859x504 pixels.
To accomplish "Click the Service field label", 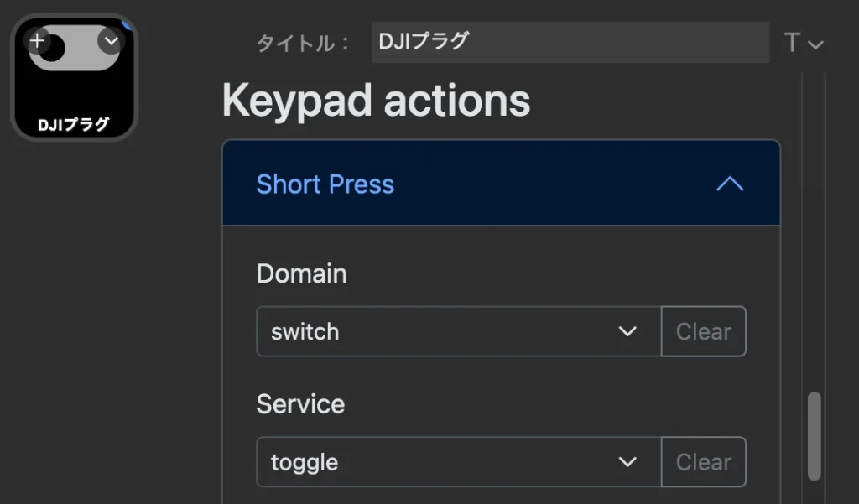I will click(300, 404).
